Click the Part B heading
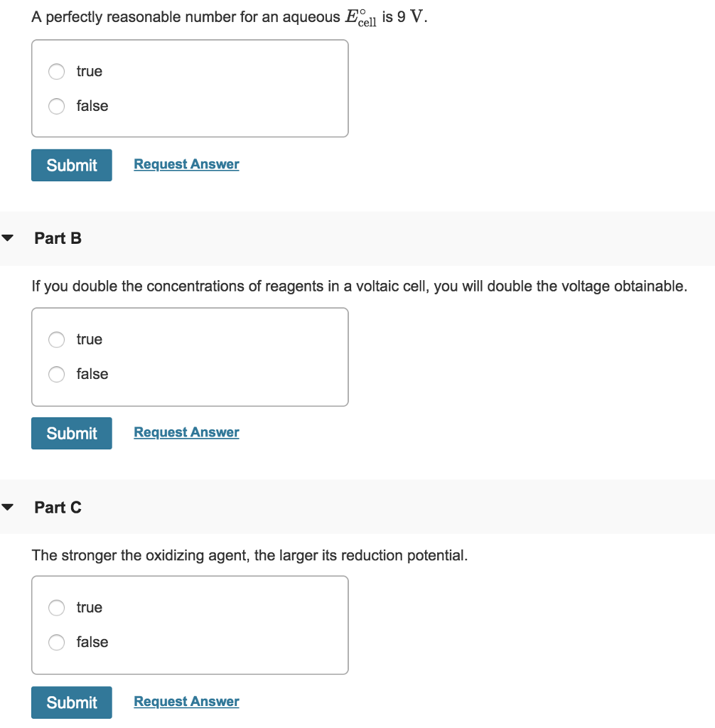The height and width of the screenshot is (728, 715). 58,238
